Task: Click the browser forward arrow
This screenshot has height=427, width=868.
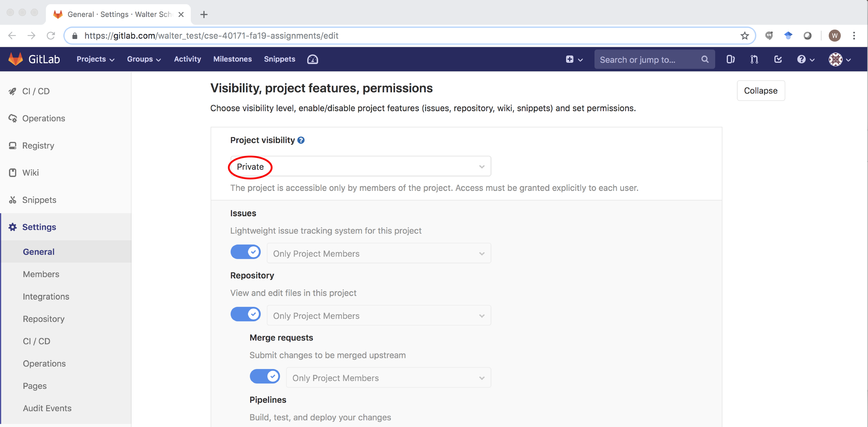Action: 31,36
